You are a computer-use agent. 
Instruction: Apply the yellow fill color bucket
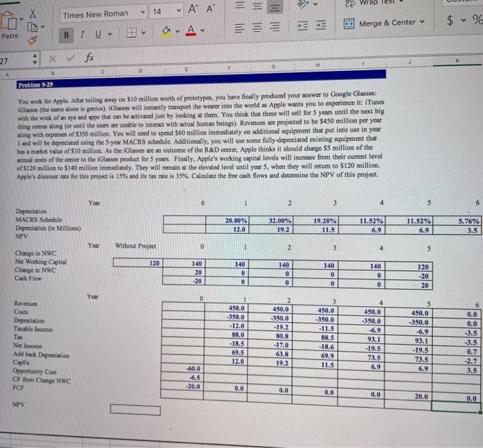[x=166, y=31]
